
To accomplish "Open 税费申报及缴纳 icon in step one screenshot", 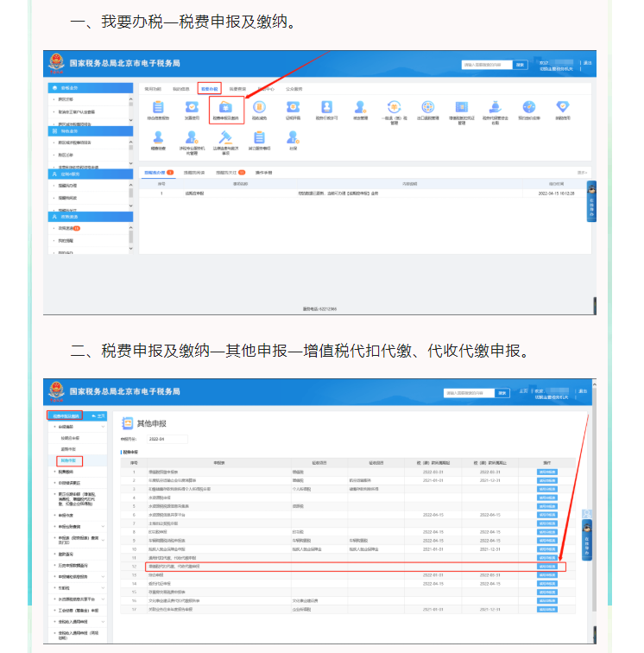I will (225, 110).
